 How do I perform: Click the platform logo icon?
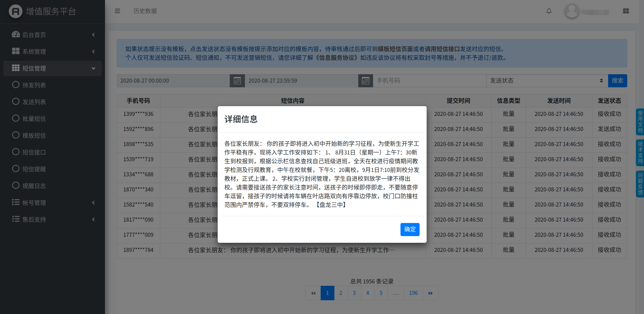pyautogui.click(x=15, y=11)
